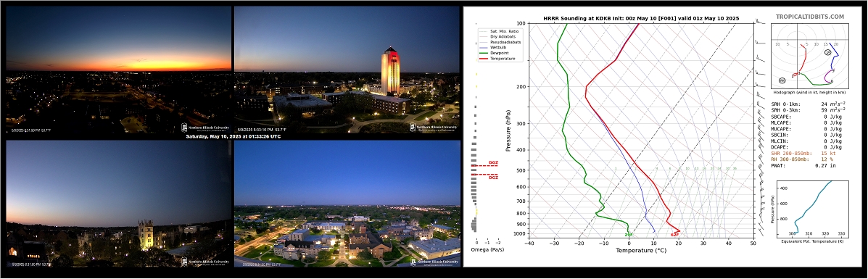Click the Northern Illinois University logo on tower view

click(434, 128)
